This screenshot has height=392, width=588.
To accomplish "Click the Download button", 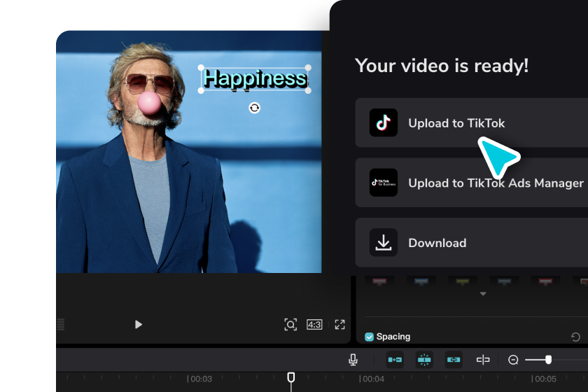I will 471,243.
